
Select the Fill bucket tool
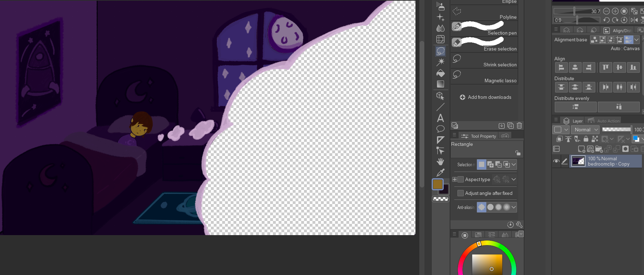441,73
